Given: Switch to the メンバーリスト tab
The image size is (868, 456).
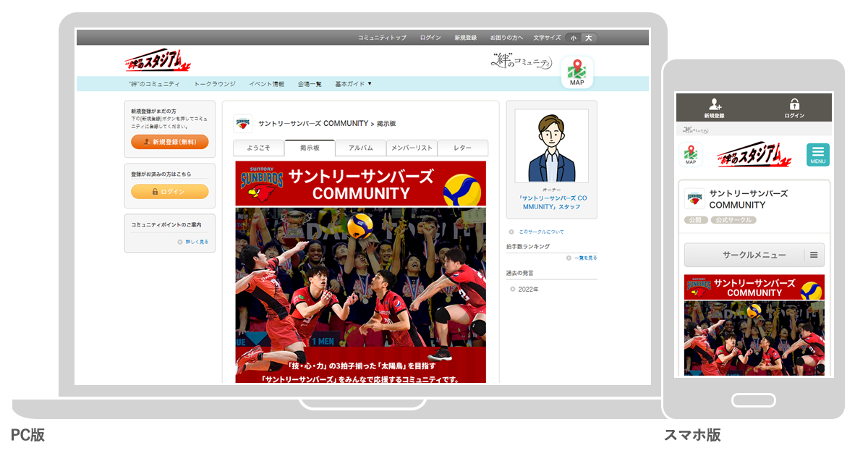Looking at the screenshot, I should [412, 148].
